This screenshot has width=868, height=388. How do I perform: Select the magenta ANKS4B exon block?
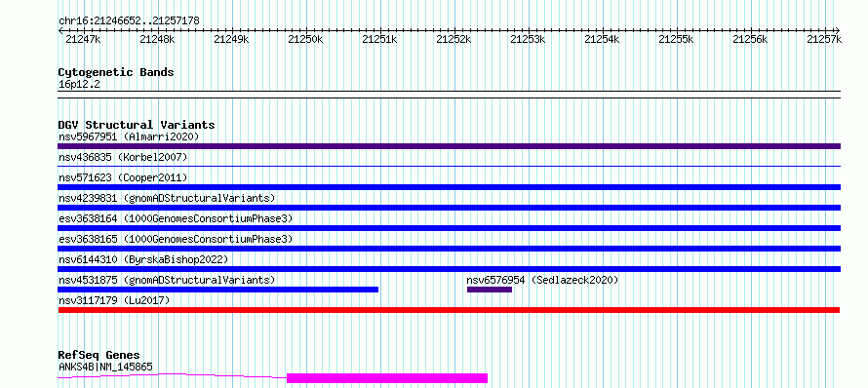(387, 378)
